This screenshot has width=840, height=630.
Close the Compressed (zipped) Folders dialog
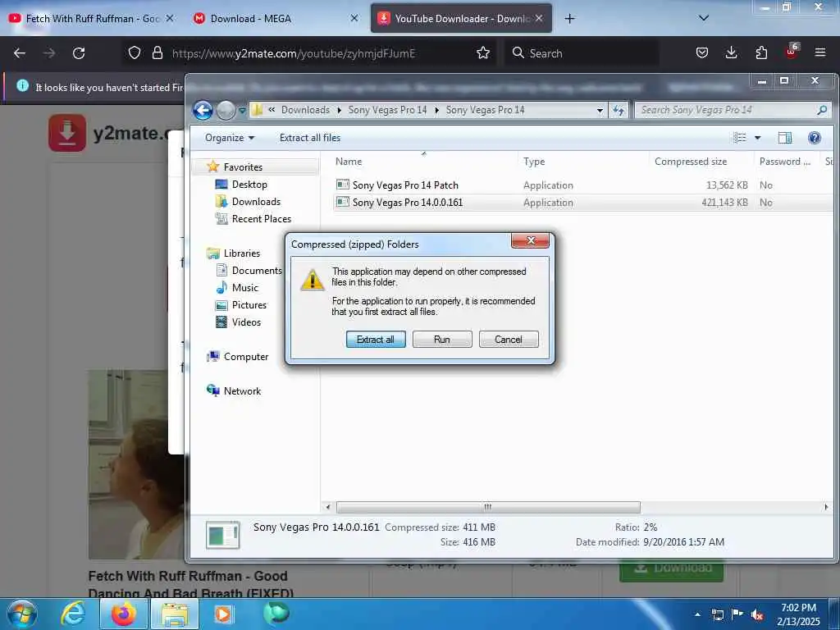click(x=531, y=240)
